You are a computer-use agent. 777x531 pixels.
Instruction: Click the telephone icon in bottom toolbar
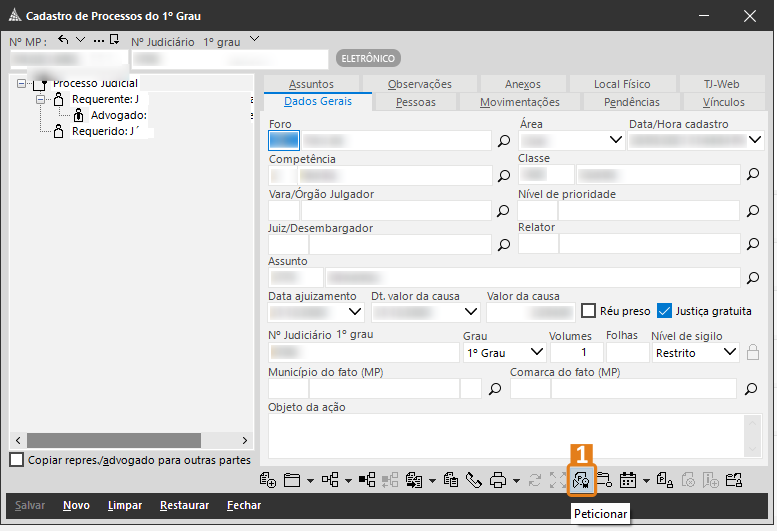click(473, 480)
